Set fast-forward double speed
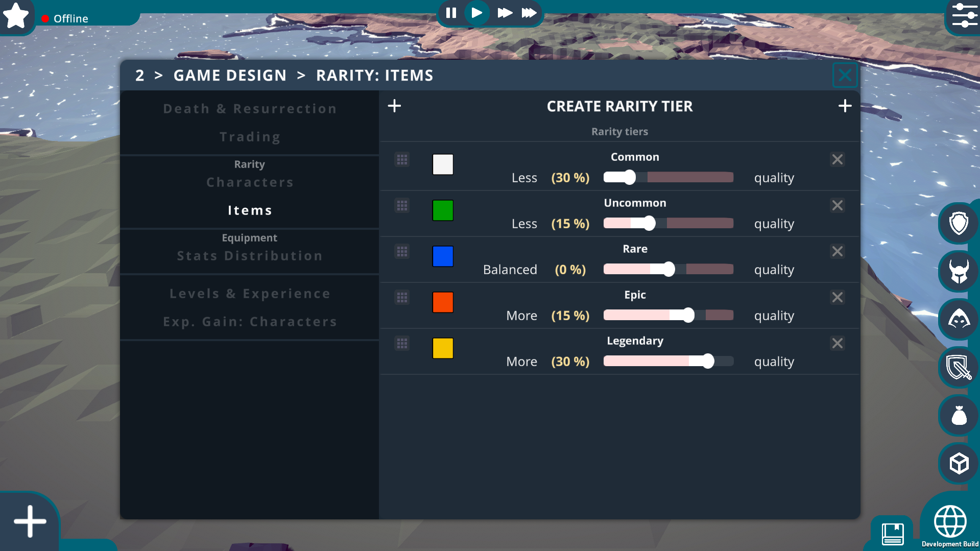This screenshot has width=980, height=551. pyautogui.click(x=505, y=13)
